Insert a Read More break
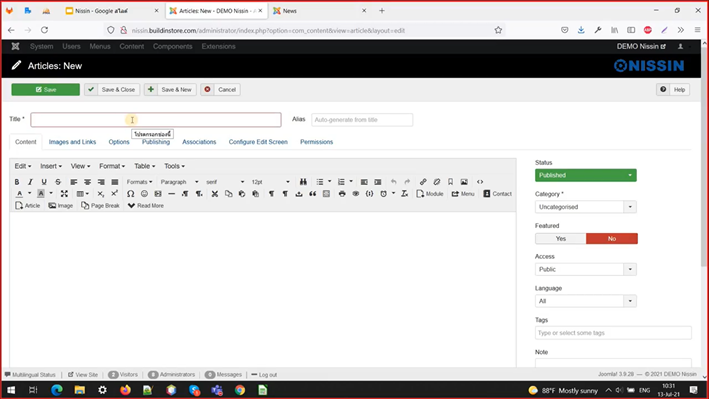The width and height of the screenshot is (709, 399). [146, 205]
